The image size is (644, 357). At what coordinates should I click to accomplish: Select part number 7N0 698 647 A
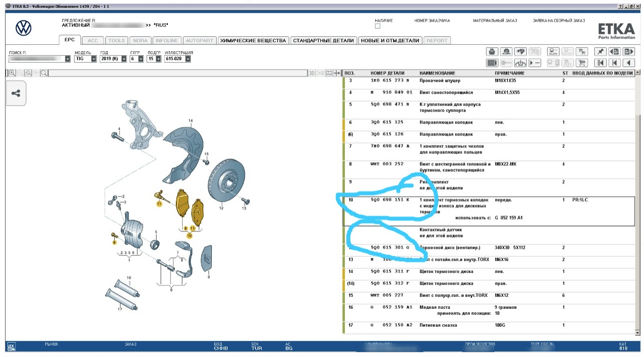point(390,146)
